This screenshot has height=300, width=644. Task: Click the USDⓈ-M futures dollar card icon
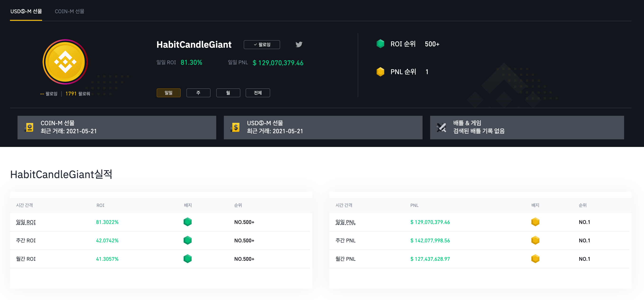pos(235,127)
